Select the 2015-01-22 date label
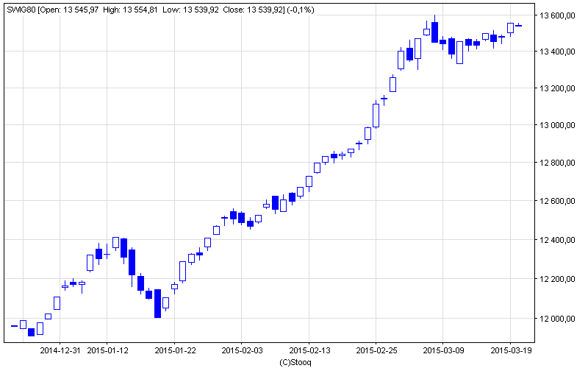The image size is (588, 368). 176,351
